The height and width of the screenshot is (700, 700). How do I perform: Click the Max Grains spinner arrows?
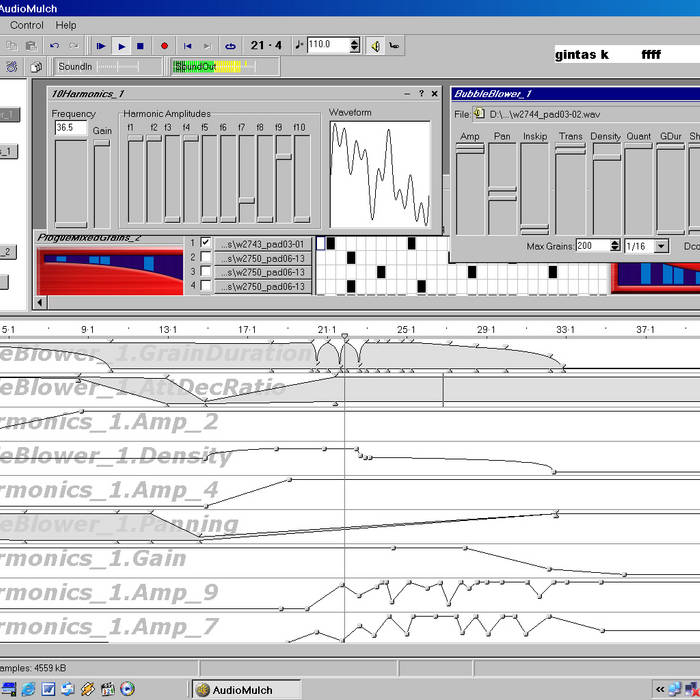point(614,246)
